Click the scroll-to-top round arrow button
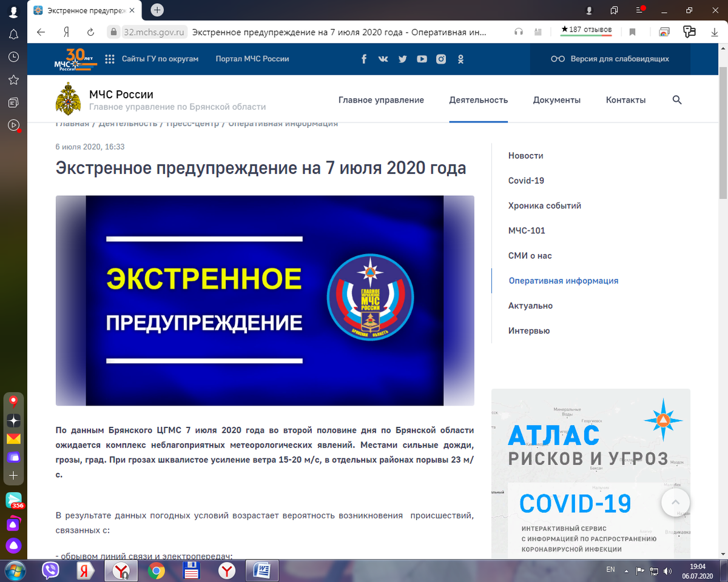728x582 pixels. click(x=675, y=502)
